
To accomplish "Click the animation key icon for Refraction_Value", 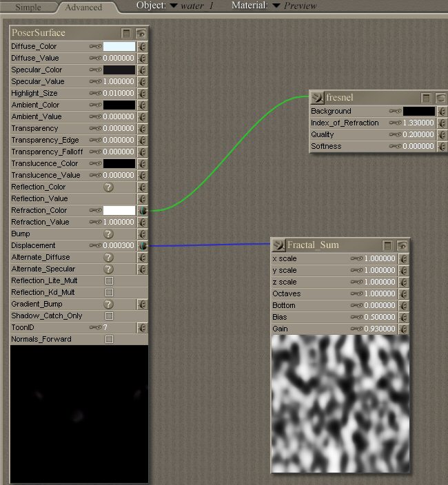I will (95, 222).
